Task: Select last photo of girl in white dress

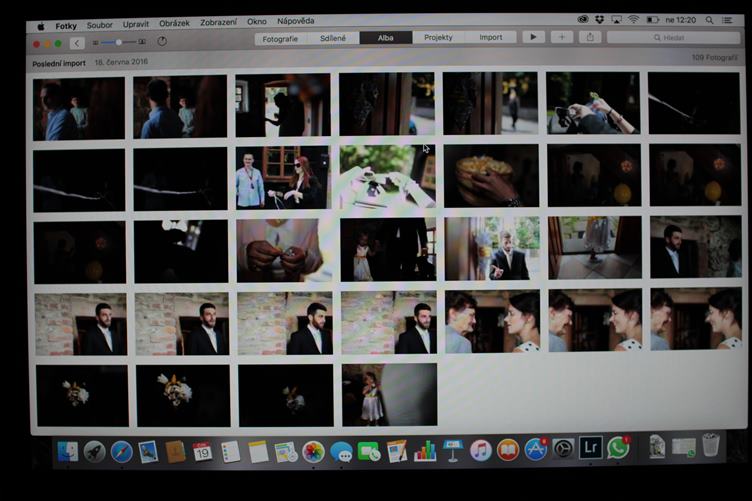Action: coord(389,395)
